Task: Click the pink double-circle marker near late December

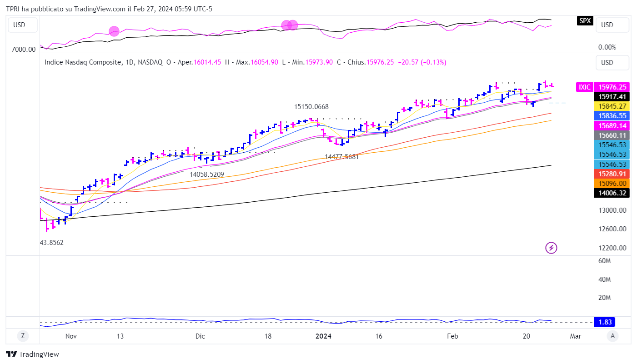Action: click(x=289, y=25)
